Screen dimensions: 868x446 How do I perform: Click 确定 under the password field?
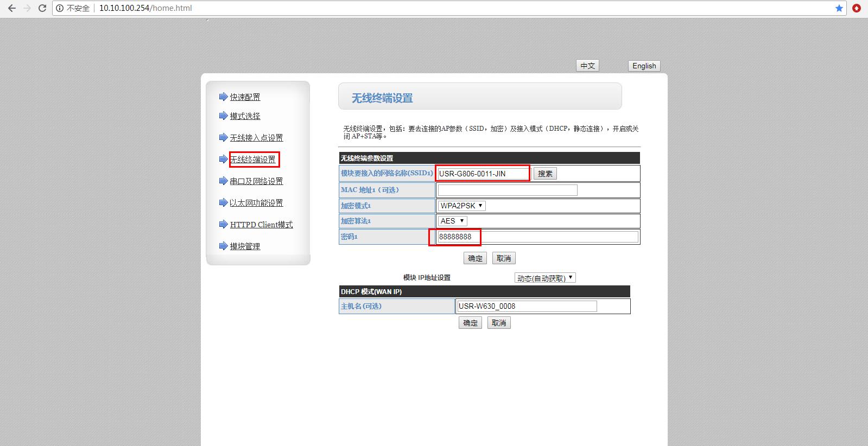475,258
